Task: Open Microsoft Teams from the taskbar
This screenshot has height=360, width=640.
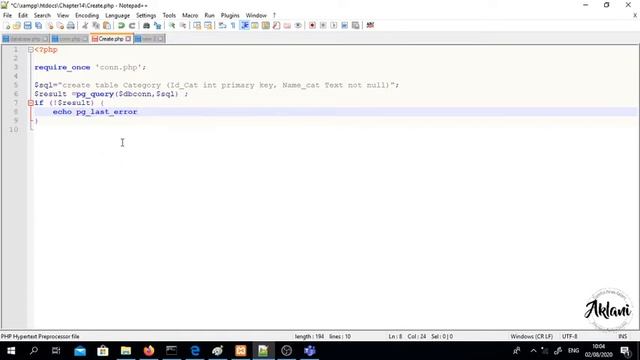Action: (x=310, y=351)
